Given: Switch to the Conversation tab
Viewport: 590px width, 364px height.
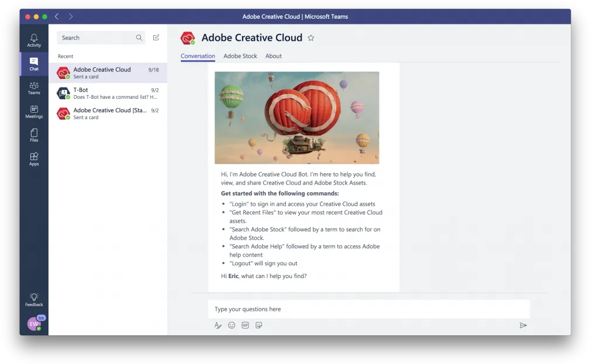Looking at the screenshot, I should (x=198, y=56).
